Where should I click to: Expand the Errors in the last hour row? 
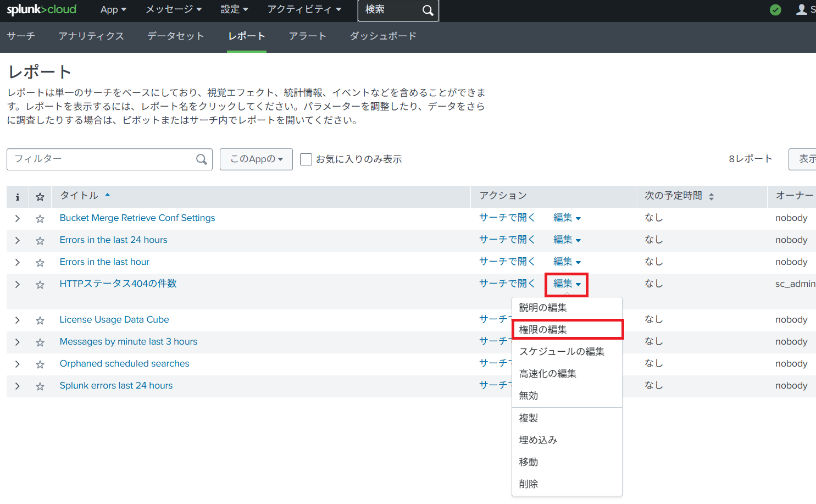[18, 263]
